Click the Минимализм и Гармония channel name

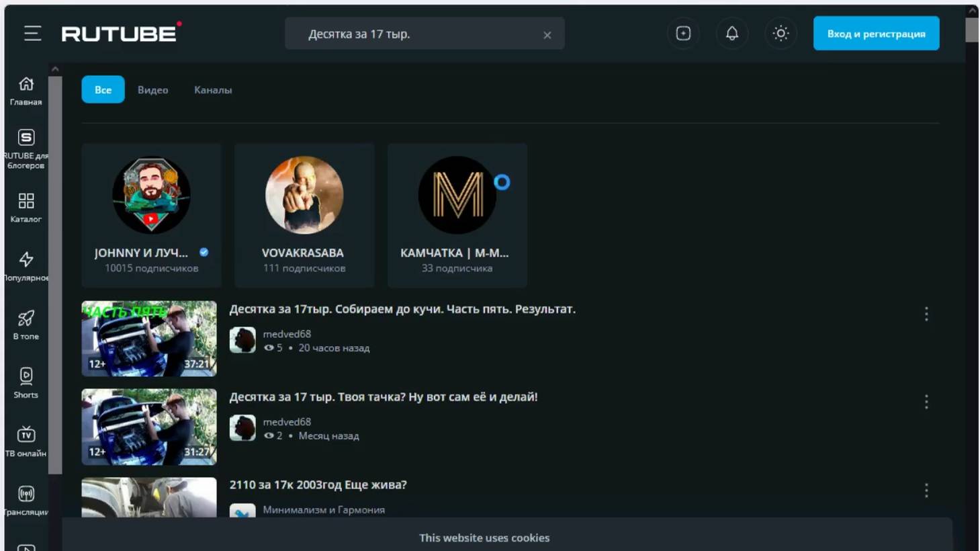(324, 510)
